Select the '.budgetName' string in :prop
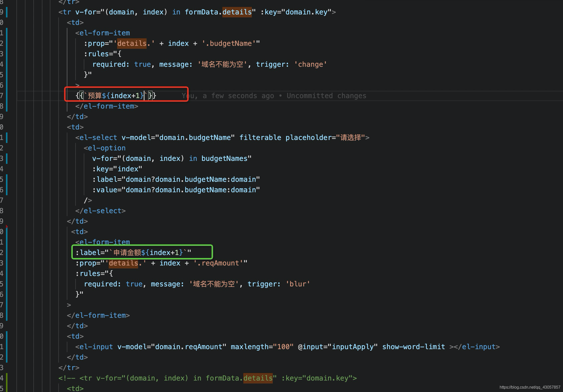The height and width of the screenshot is (392, 563). [229, 44]
